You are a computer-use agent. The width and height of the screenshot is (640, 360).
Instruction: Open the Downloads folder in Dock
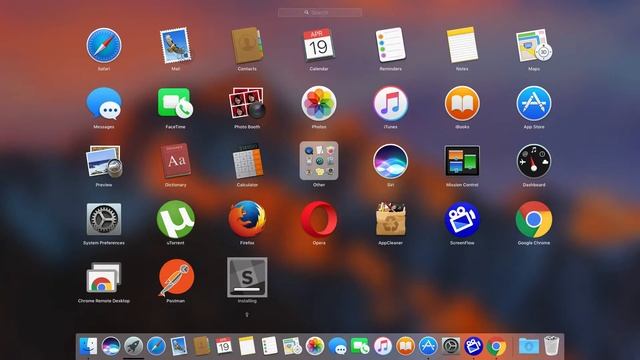click(529, 347)
